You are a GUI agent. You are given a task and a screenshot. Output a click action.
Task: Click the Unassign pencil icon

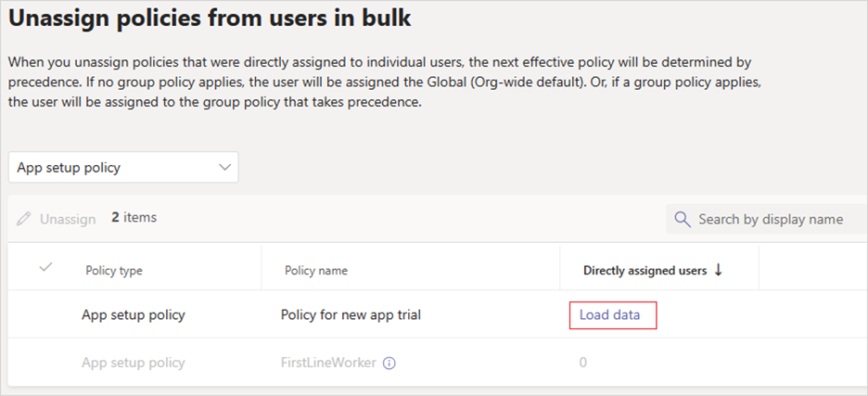click(24, 219)
